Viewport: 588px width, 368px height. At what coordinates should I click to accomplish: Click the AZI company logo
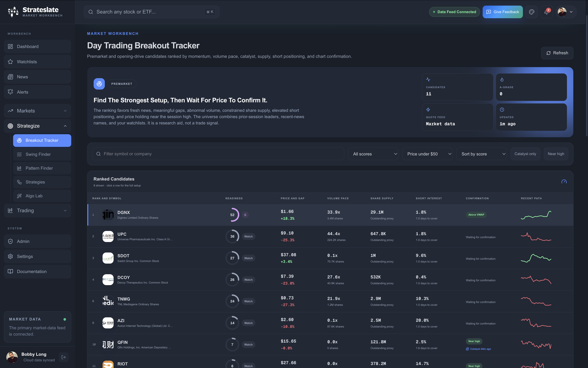(108, 323)
